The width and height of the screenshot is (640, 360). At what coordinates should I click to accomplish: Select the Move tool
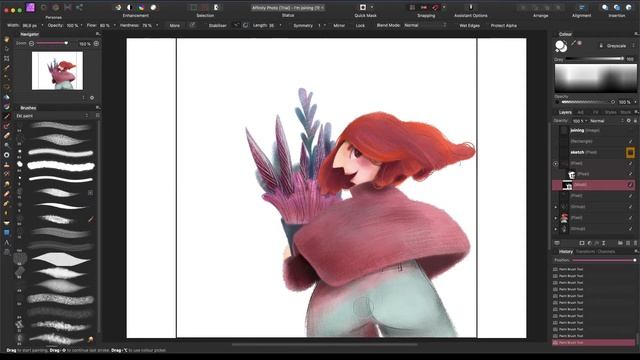pyautogui.click(x=7, y=49)
